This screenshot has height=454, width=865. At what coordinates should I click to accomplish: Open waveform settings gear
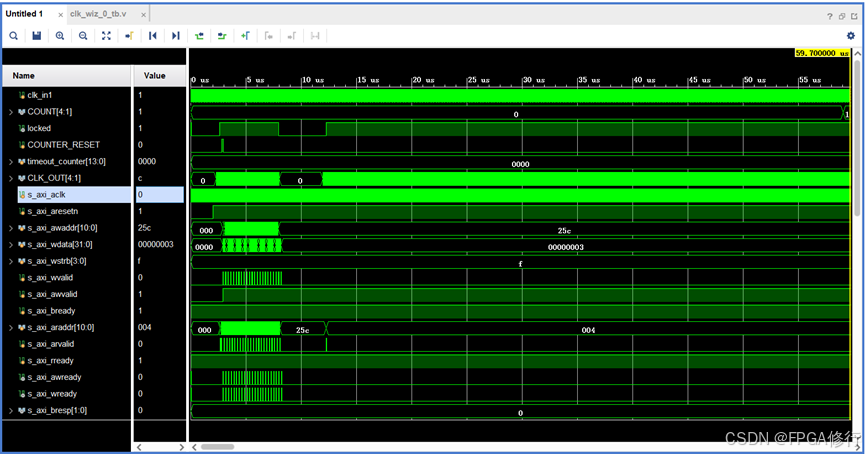click(x=851, y=36)
